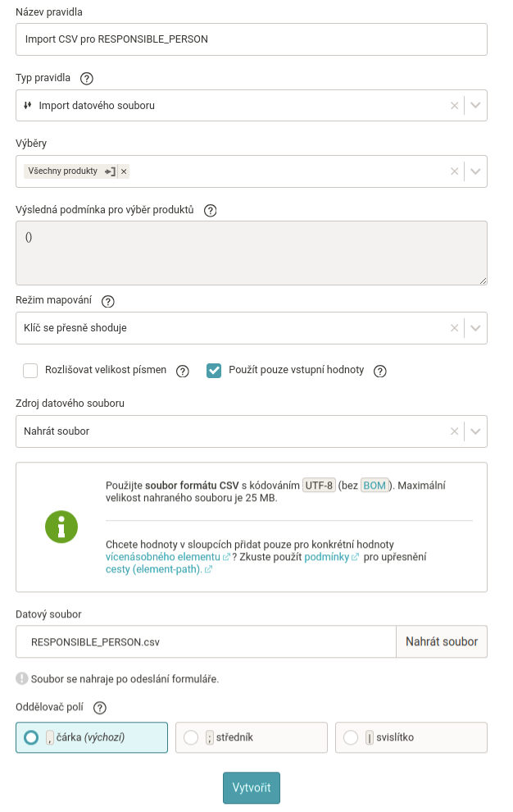Click help icon beside Rozlišovat velikost písmen
This screenshot has height=812, width=513.
183,371
